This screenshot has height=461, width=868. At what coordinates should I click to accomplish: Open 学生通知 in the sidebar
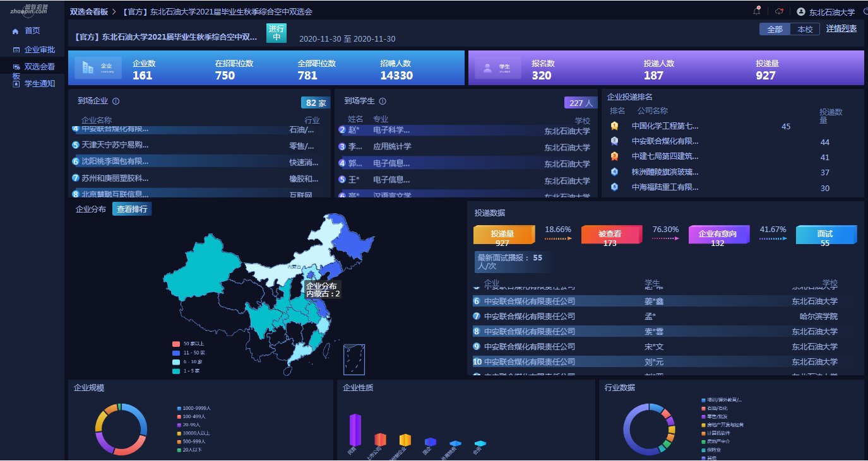coord(39,83)
